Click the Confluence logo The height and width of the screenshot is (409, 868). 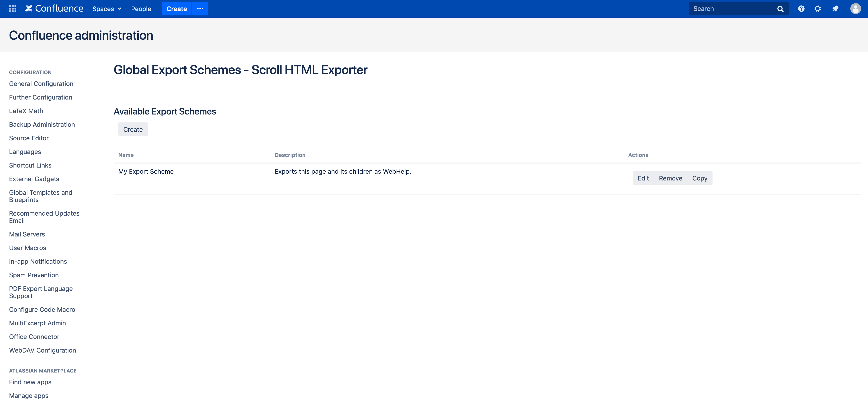(x=54, y=9)
